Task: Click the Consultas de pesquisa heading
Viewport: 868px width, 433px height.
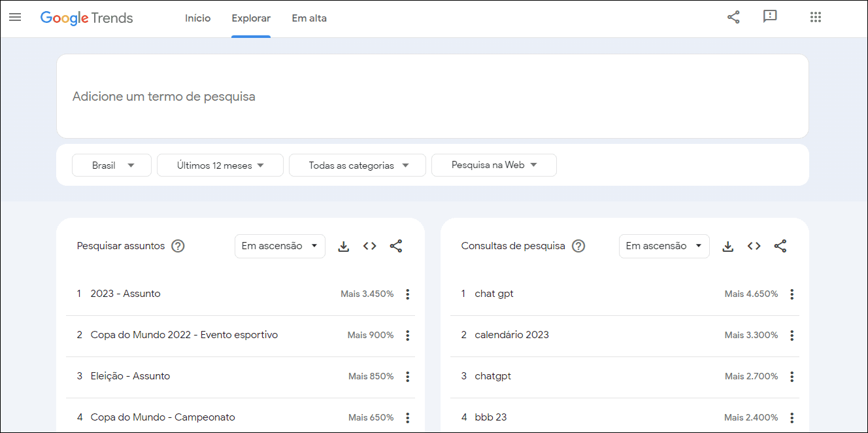Action: click(513, 246)
